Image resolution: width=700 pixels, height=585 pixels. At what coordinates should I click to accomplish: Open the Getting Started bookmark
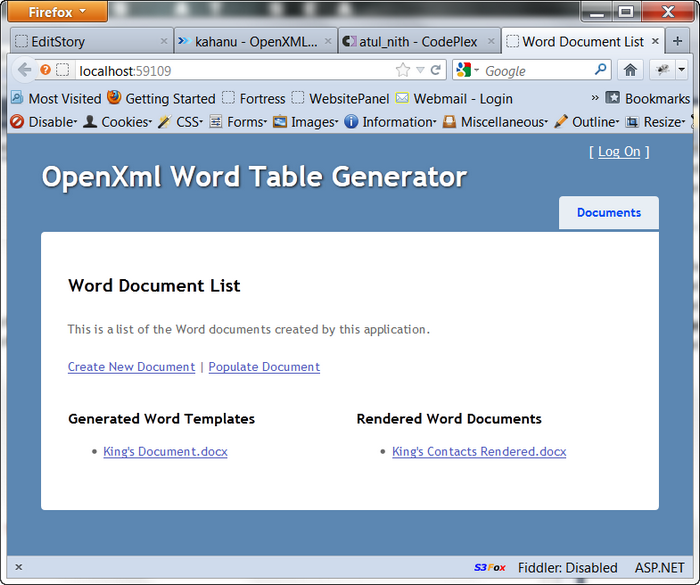pos(161,98)
